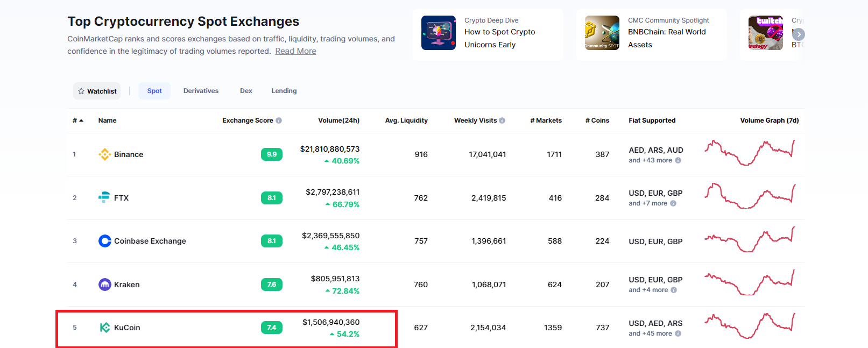Image resolution: width=868 pixels, height=348 pixels.
Task: Click the Kraken logo icon
Action: coord(105,285)
